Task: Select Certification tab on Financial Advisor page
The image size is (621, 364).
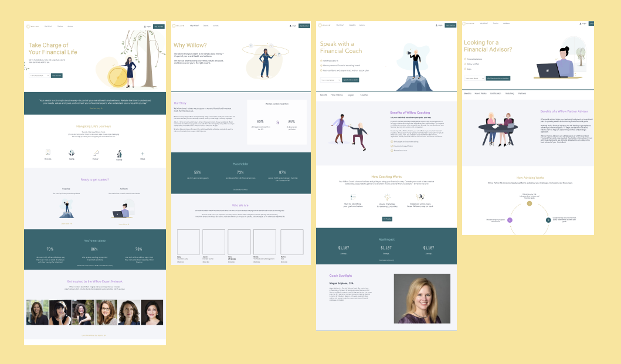Action: 496,93
